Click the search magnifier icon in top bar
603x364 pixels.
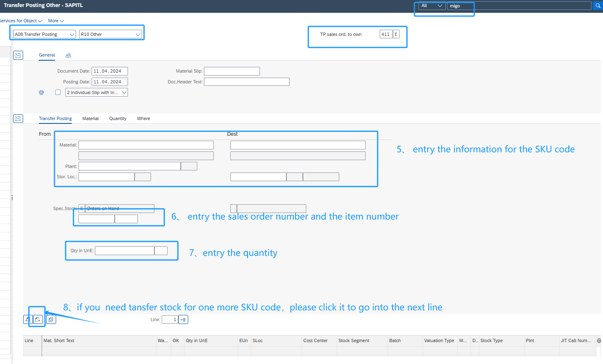[598, 6]
